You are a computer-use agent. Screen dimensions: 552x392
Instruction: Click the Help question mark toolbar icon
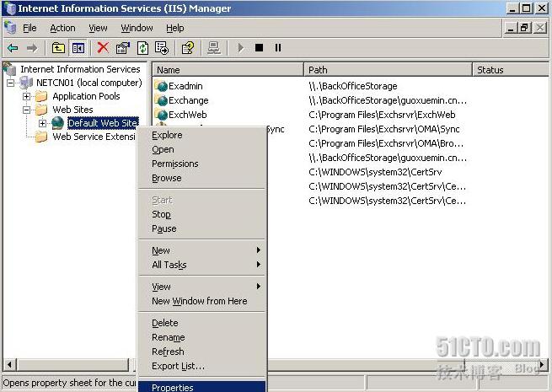tap(188, 48)
